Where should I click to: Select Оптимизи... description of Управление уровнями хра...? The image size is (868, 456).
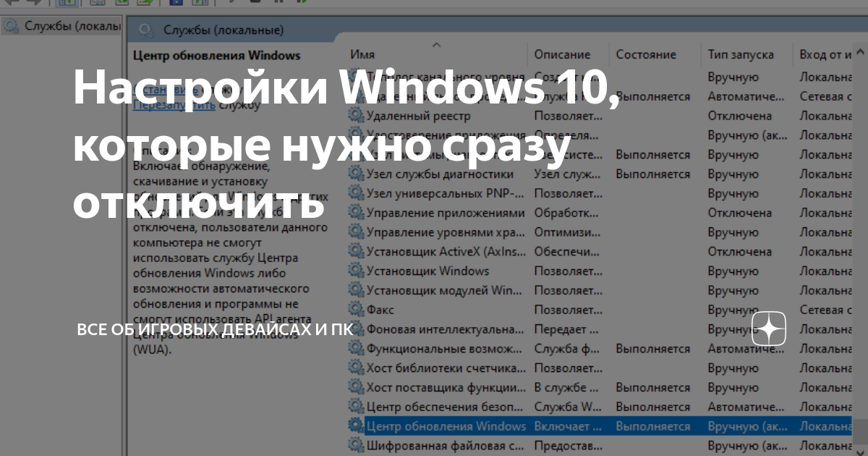pos(568,233)
